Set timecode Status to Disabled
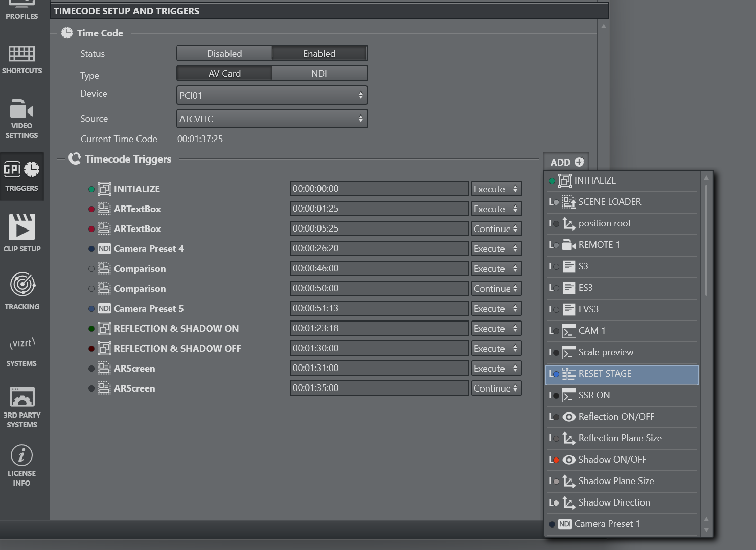This screenshot has height=550, width=756. pyautogui.click(x=224, y=54)
